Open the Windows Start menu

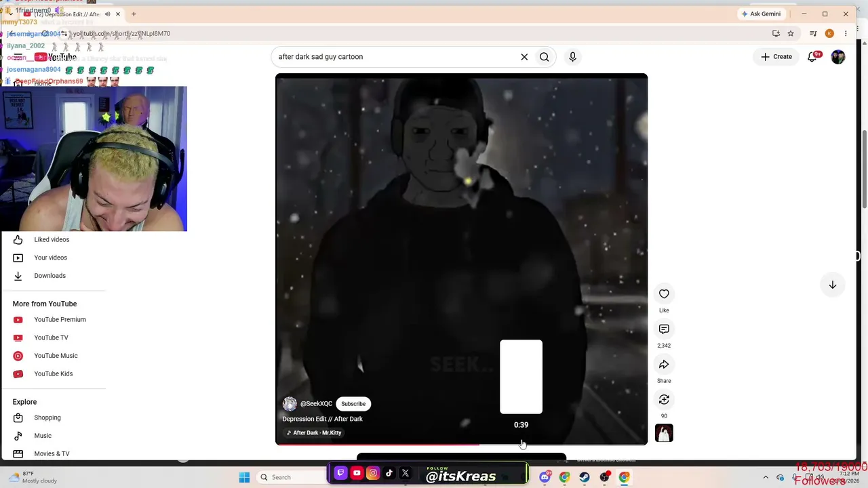tap(244, 477)
